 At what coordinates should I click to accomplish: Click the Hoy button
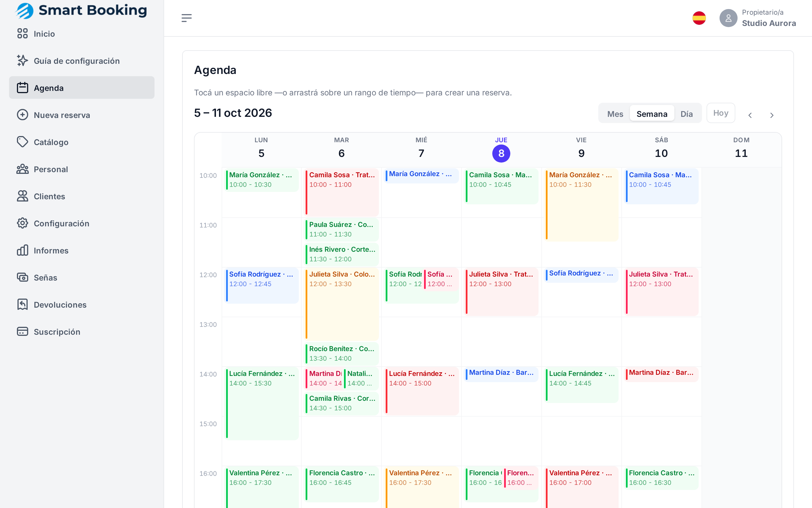(721, 113)
